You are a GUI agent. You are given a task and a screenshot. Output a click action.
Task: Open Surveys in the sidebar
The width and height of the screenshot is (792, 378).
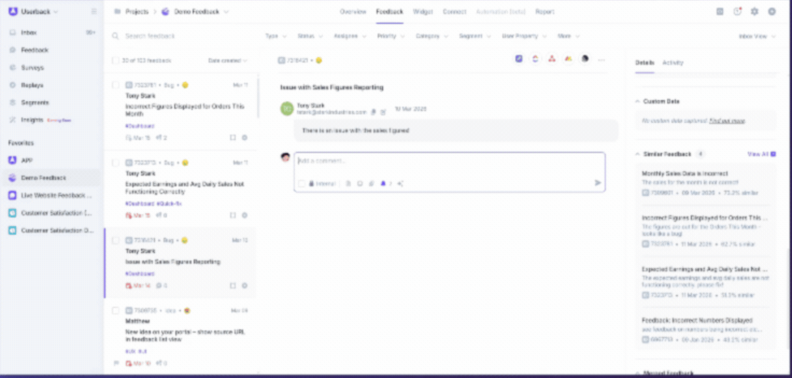pos(32,68)
